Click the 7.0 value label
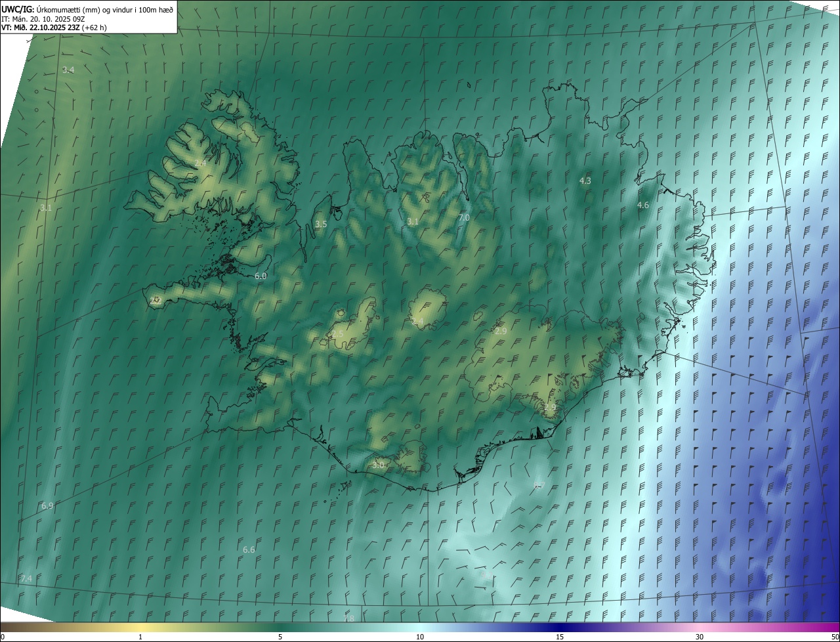This screenshot has width=840, height=642. point(464,217)
